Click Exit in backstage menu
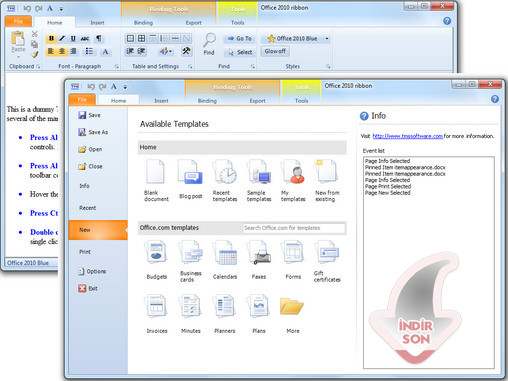Screen dimensions: 508x381 88,288
